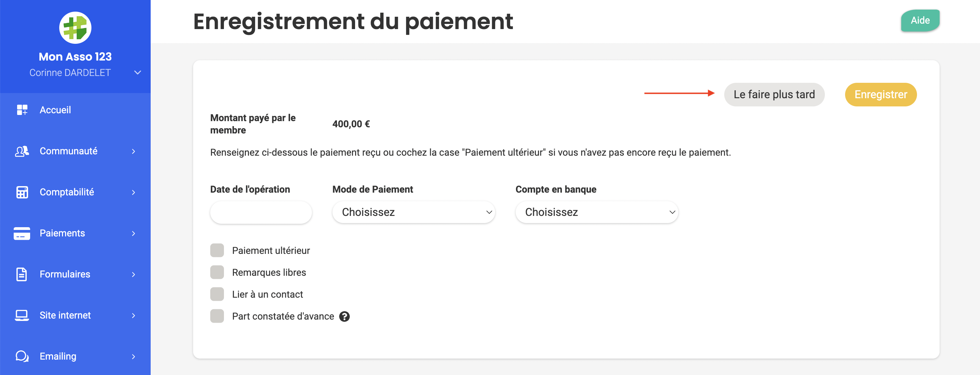Image resolution: width=980 pixels, height=375 pixels.
Task: Click the Enregistrer button
Action: coord(881,94)
